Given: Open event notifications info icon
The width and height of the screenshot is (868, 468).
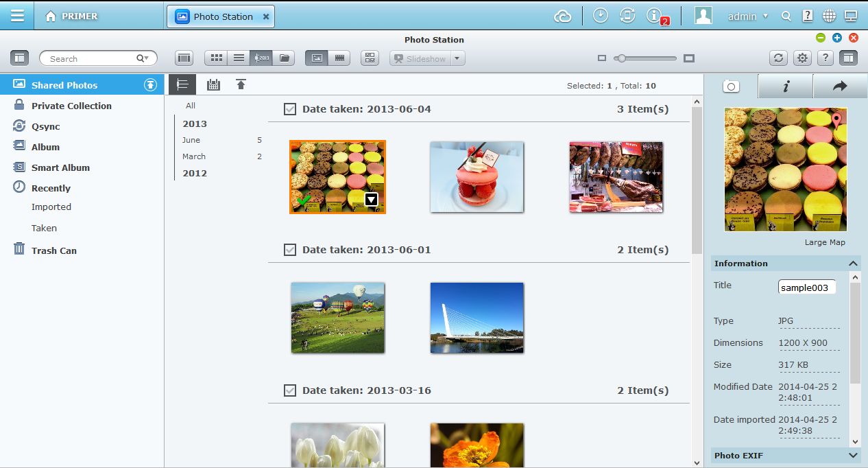Looking at the screenshot, I should tap(655, 16).
